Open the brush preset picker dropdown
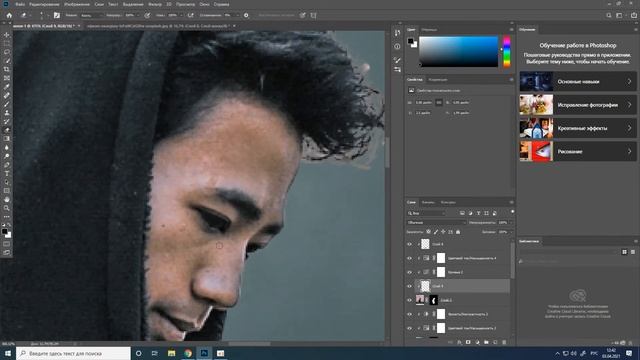Screen dimensions: 640x360 47,16
